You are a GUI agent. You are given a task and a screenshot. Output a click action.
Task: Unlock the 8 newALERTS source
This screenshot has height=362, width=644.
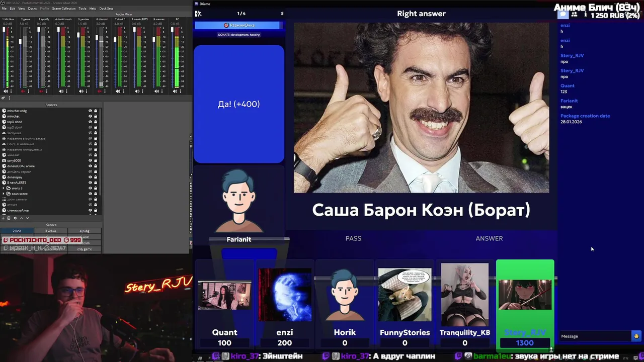click(96, 183)
